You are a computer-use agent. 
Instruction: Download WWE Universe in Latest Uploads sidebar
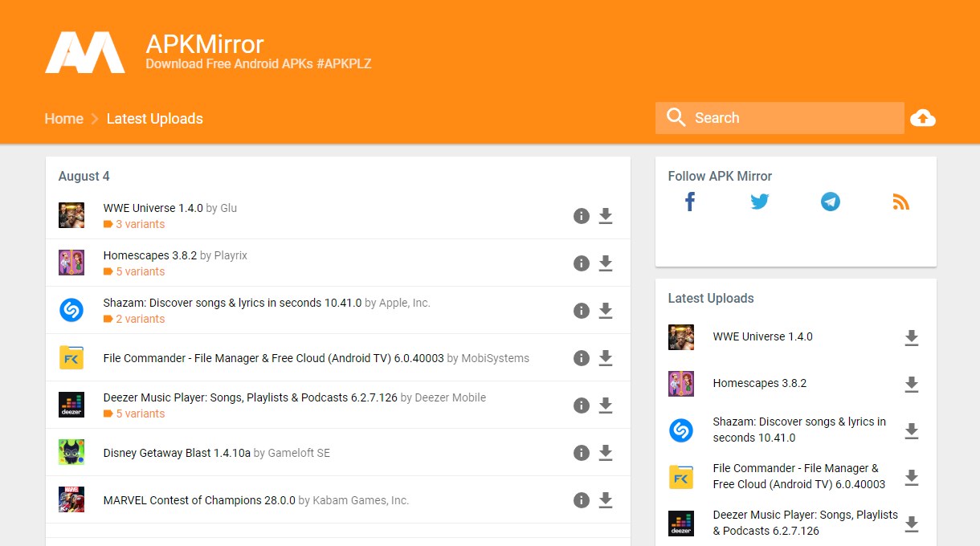pos(911,337)
